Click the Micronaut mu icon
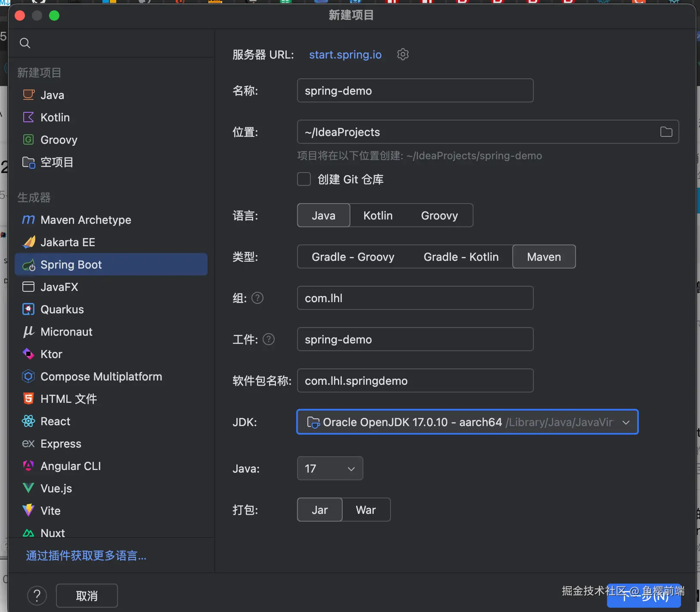This screenshot has height=612, width=700. click(28, 331)
